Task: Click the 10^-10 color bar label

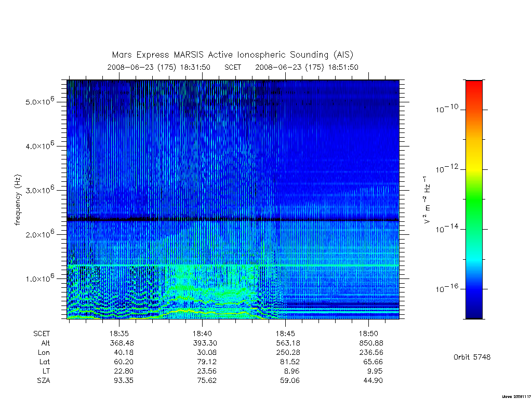Action: click(447, 109)
